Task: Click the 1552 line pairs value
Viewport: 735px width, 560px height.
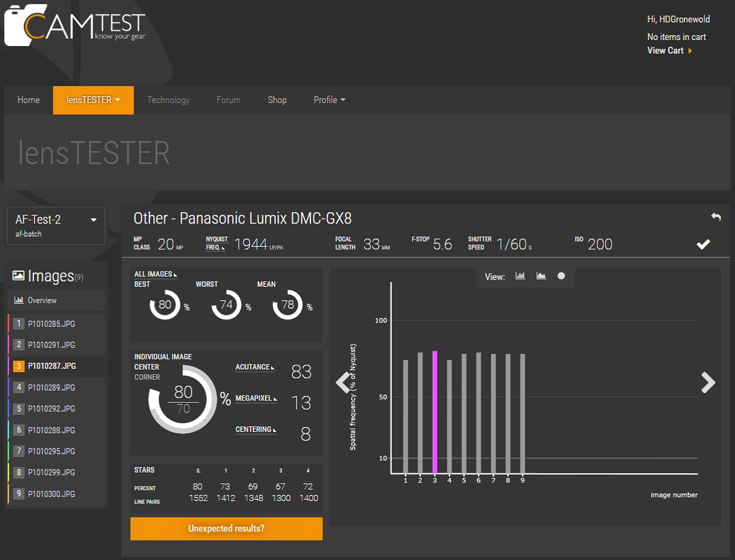Action: [198, 498]
